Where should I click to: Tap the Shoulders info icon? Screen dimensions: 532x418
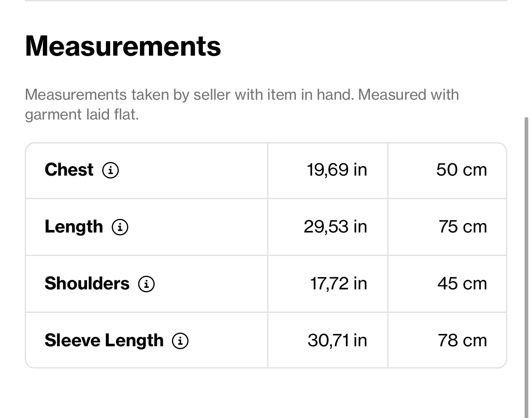[146, 284]
